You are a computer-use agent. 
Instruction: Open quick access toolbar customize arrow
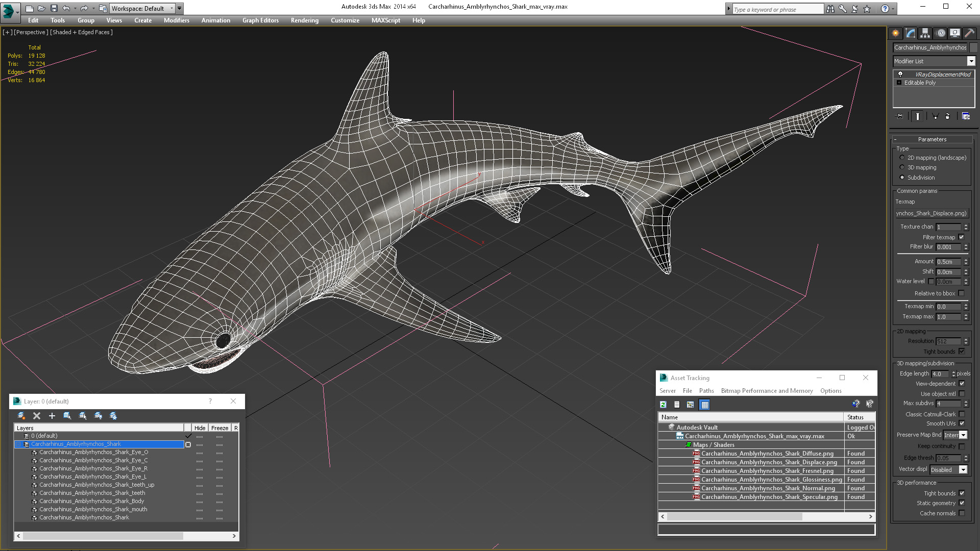[x=179, y=8]
